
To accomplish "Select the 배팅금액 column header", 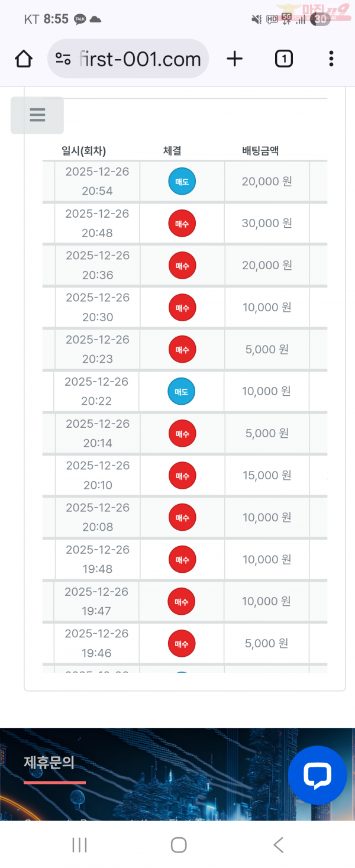I will click(x=260, y=151).
